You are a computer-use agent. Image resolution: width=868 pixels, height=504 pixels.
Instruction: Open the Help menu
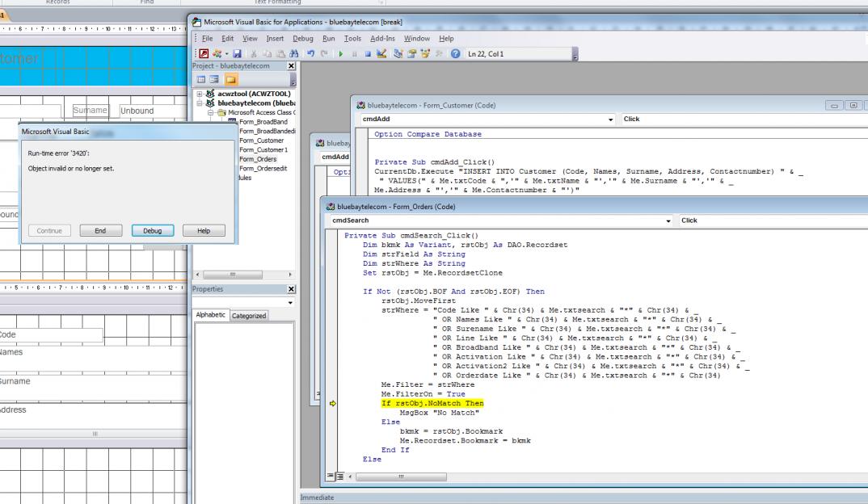pyautogui.click(x=446, y=38)
